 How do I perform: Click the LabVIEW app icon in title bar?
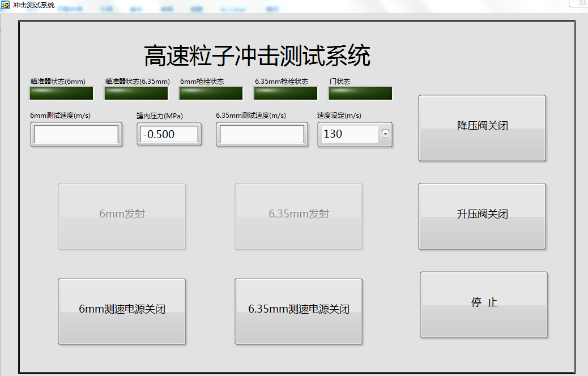[x=5, y=5]
